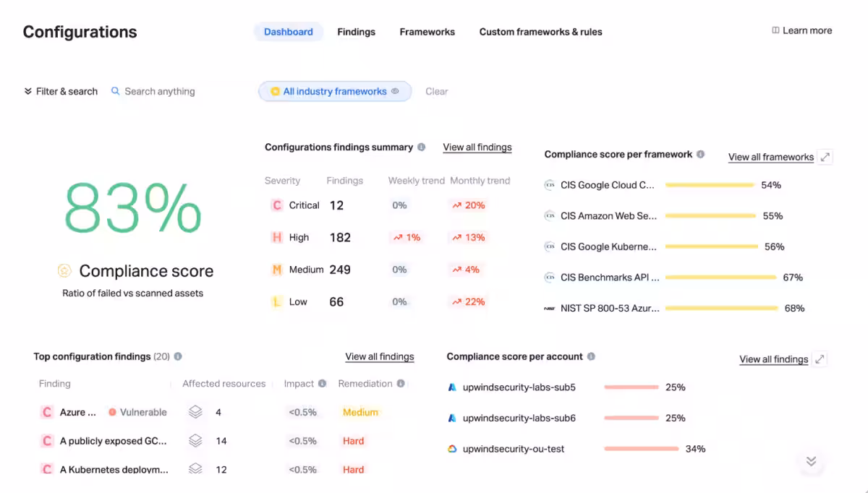Image resolution: width=868 pixels, height=493 pixels.
Task: Open info icon beside Compliance score per account
Action: coord(591,356)
